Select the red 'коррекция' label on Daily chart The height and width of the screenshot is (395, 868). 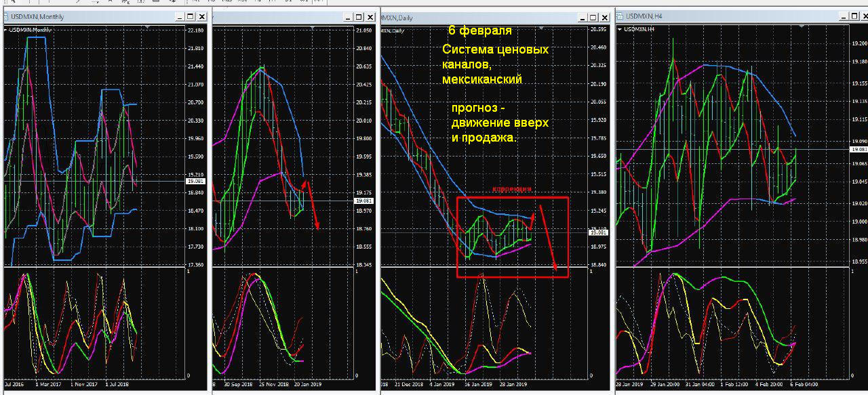[511, 190]
